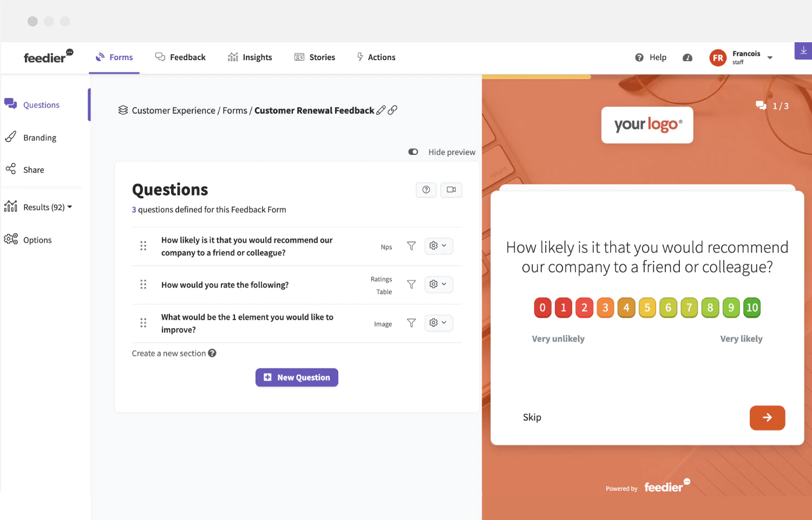Click the New Question button

pyautogui.click(x=297, y=377)
